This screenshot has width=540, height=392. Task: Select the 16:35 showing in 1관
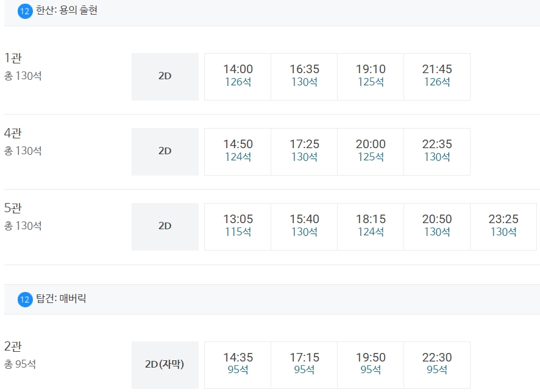coord(304,77)
